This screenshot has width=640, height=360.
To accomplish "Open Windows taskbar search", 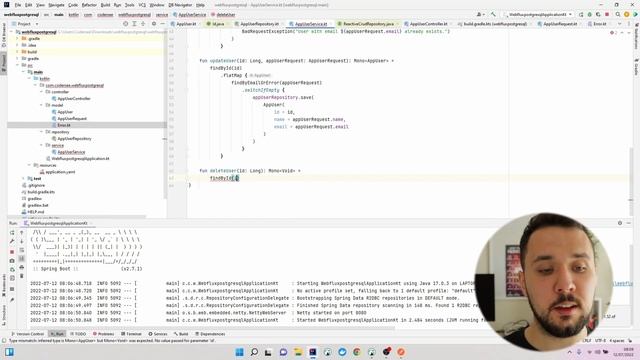I will point(254,352).
